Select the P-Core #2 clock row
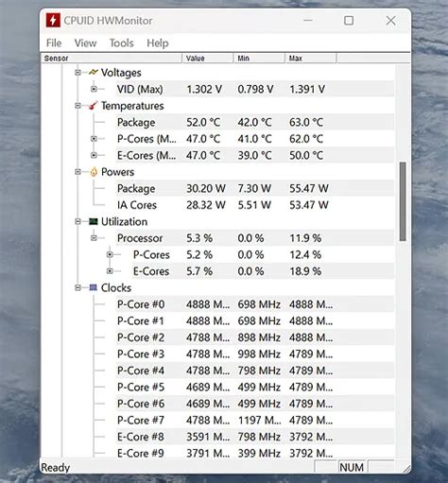448x483 pixels. point(255,337)
